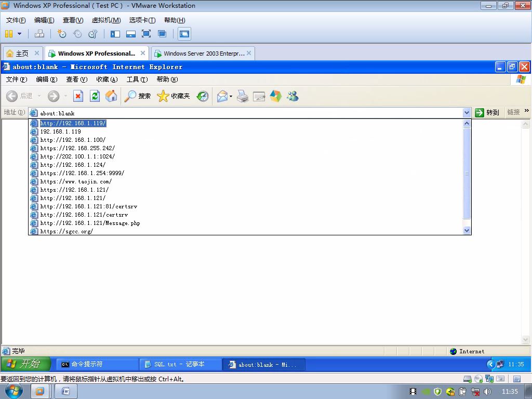Enter full screen mode icon in VMware
Screen dimensions: 532x399
click(x=146, y=34)
